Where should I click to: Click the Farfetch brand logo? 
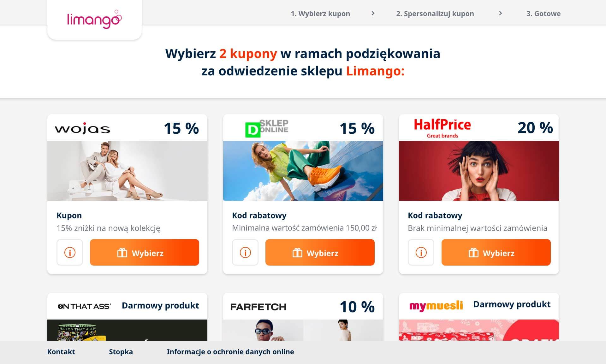[x=258, y=307]
